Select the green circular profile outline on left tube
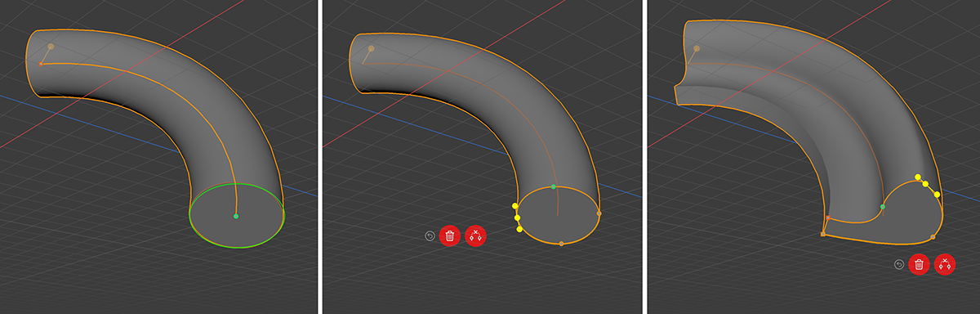The width and height of the screenshot is (980, 314). [237, 216]
